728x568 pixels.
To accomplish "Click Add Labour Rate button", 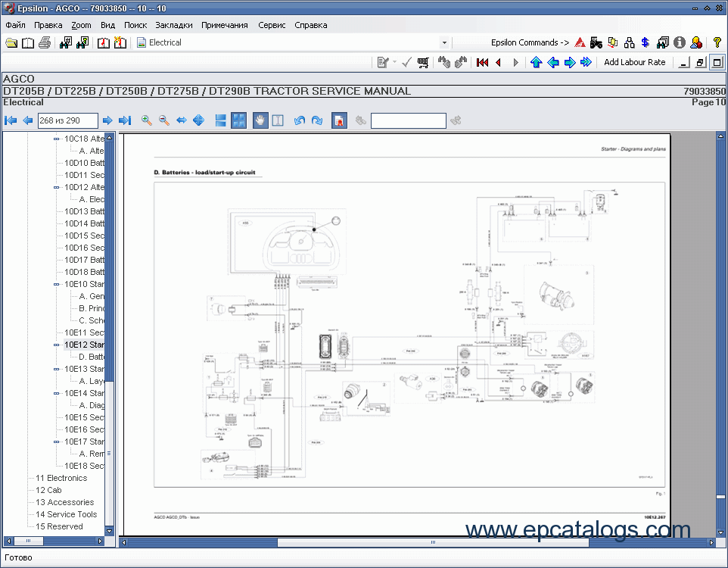I will click(x=634, y=62).
